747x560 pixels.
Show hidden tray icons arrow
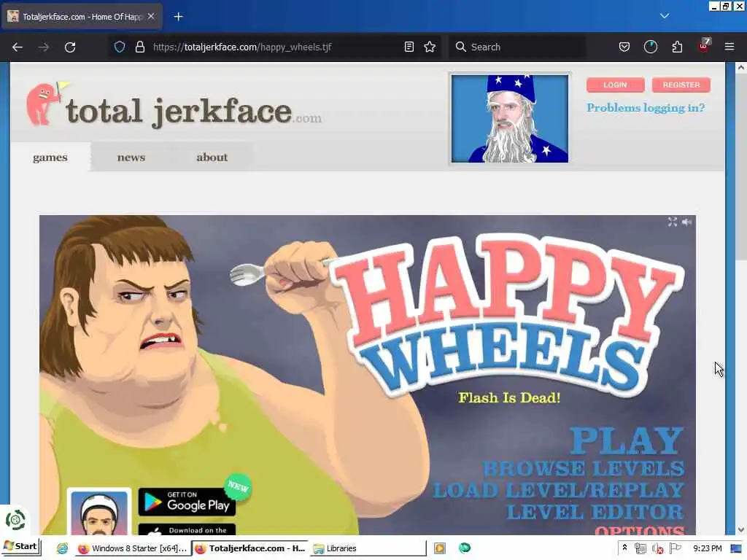[624, 548]
